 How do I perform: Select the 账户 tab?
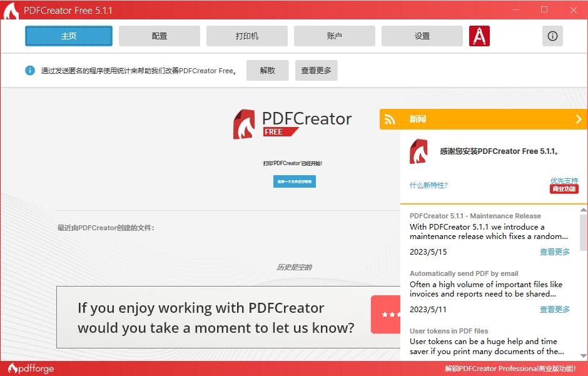click(x=335, y=36)
